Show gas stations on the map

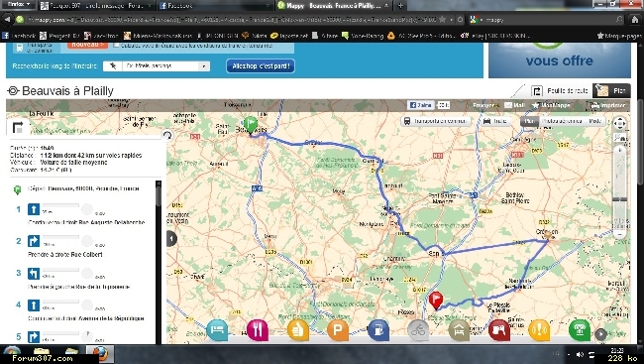tap(378, 330)
